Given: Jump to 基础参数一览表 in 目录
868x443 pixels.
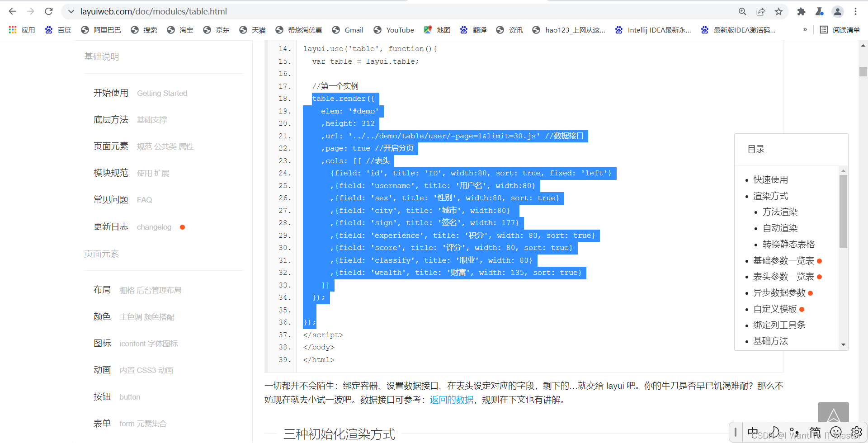Looking at the screenshot, I should (783, 261).
